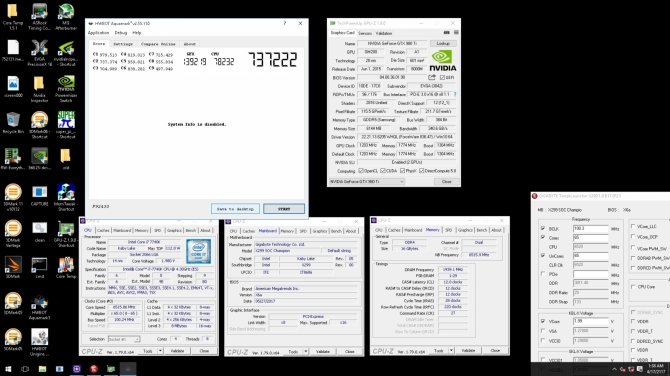Image resolution: width=670 pixels, height=376 pixels.
Task: Click the GPU-Z screenshot camera icon
Action: tap(447, 33)
